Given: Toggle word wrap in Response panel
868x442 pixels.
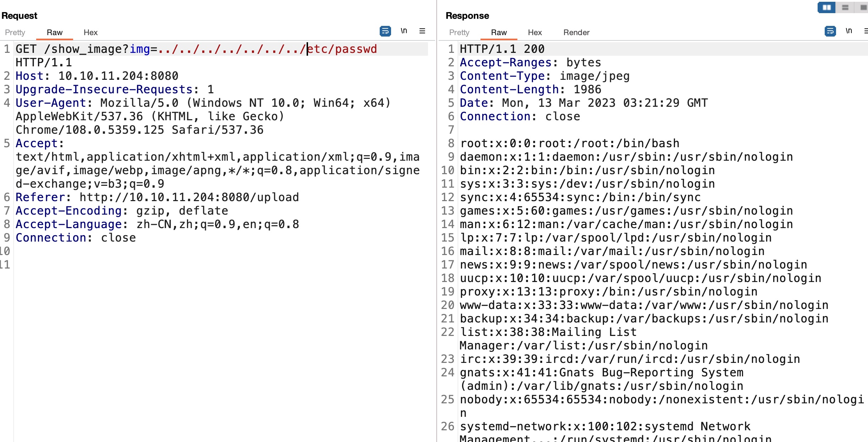Looking at the screenshot, I should pos(830,31).
